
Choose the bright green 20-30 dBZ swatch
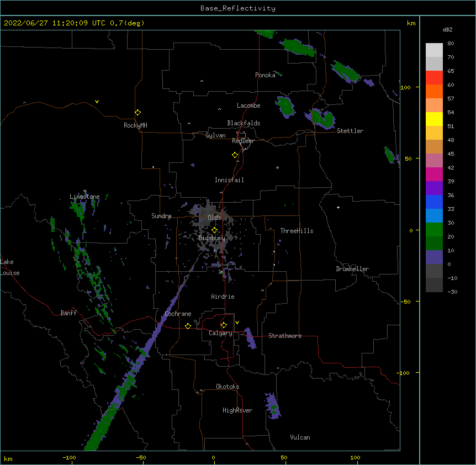coord(434,230)
